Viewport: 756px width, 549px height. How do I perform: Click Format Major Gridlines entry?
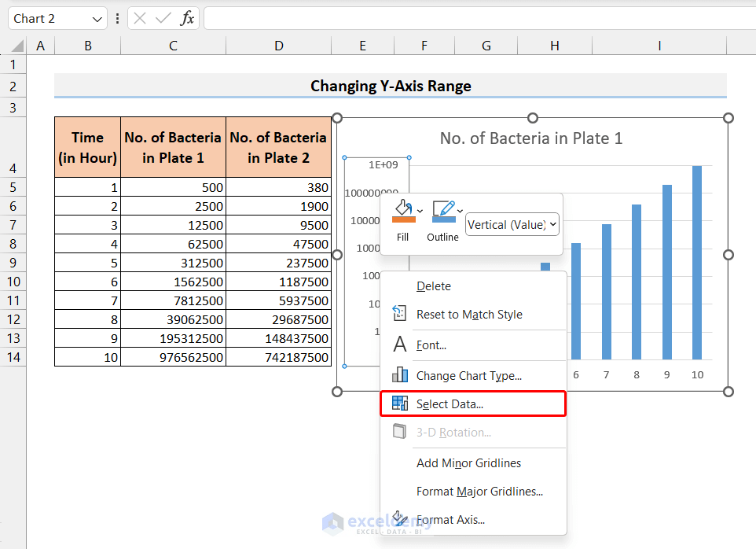pos(480,491)
